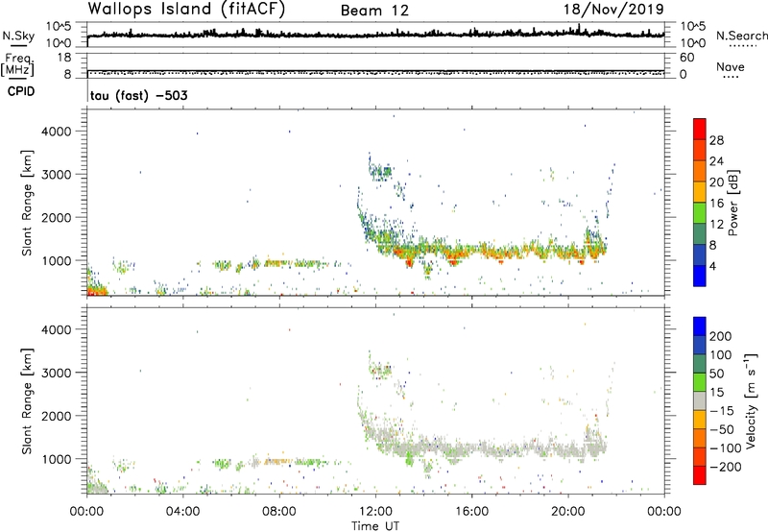Click the "CPID" row label
The height and width of the screenshot is (532, 768).
(x=21, y=91)
